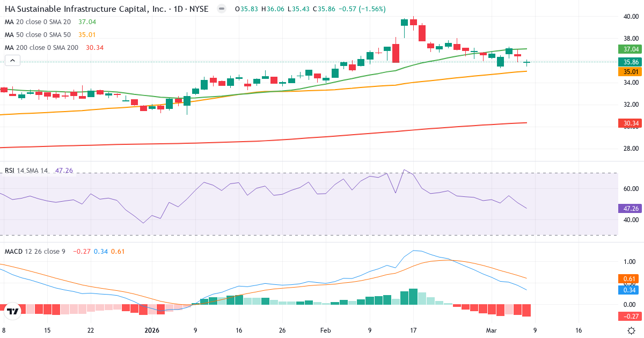Open the NYSE exchange label menu
This screenshot has height=338, width=644.
pos(198,9)
